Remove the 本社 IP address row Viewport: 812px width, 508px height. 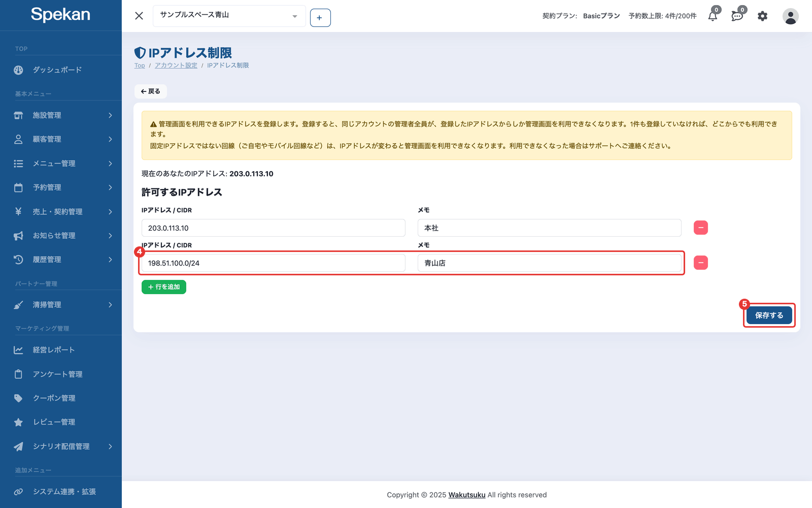(x=701, y=228)
